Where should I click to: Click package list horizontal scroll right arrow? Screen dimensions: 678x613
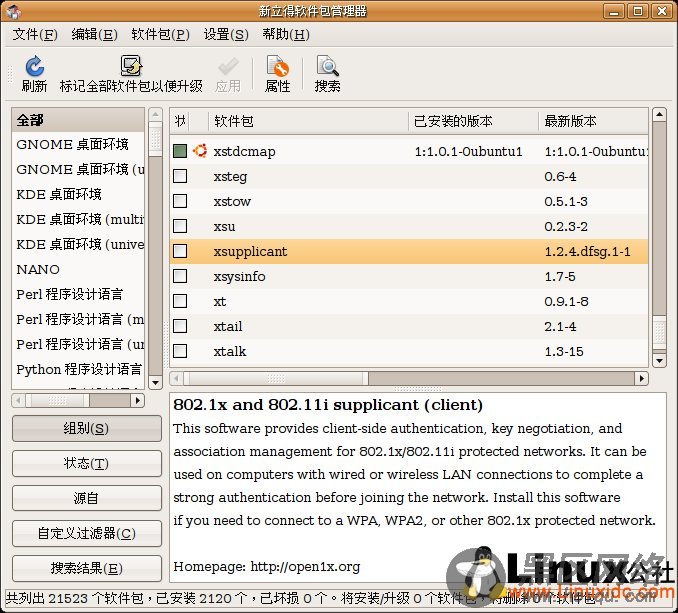pos(642,379)
